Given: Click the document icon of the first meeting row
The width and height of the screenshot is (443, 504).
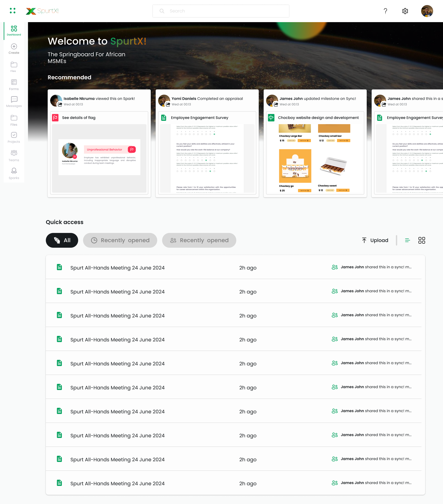Looking at the screenshot, I should point(59,267).
